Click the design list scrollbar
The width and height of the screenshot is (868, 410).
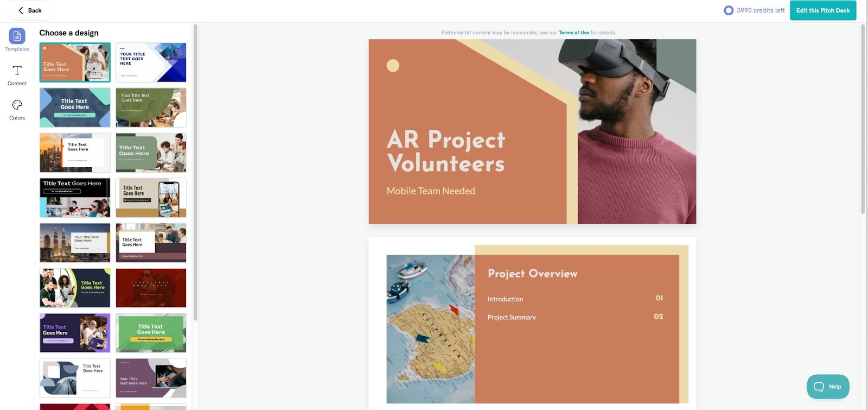[195, 172]
